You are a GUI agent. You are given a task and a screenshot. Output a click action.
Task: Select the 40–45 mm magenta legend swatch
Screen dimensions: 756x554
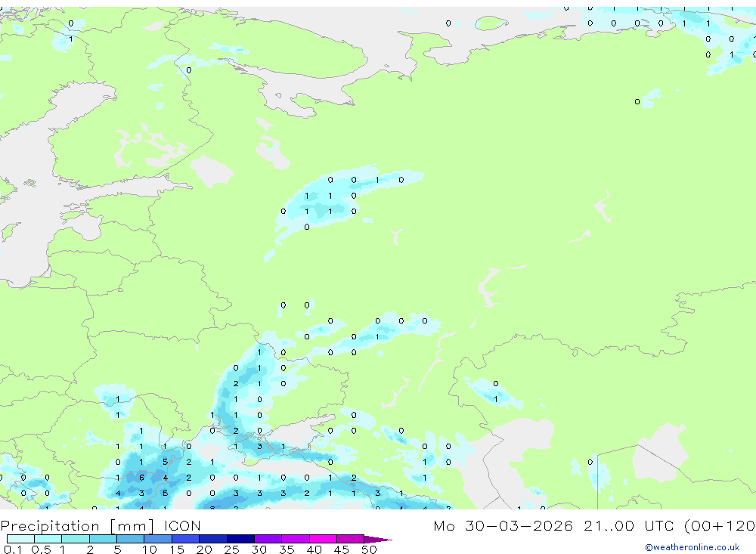point(323,539)
